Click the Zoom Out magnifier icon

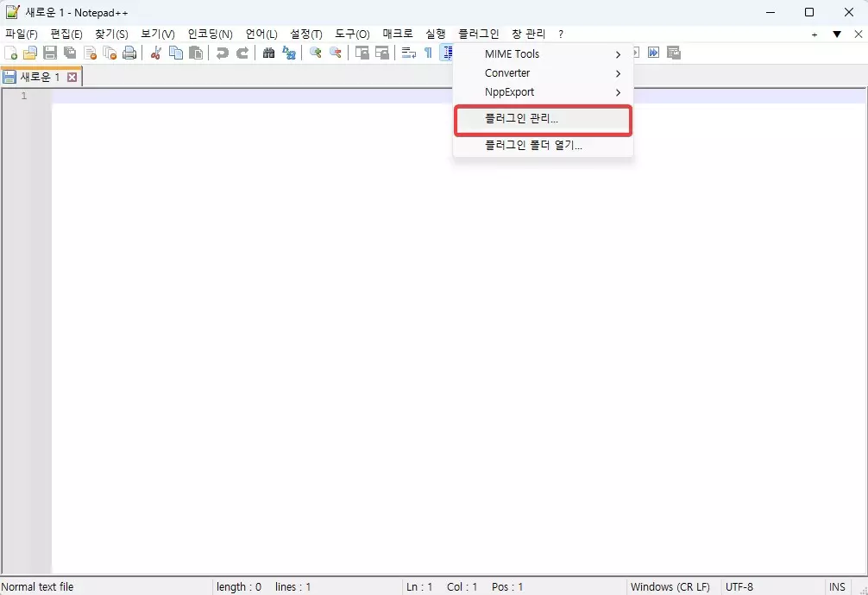coord(336,53)
